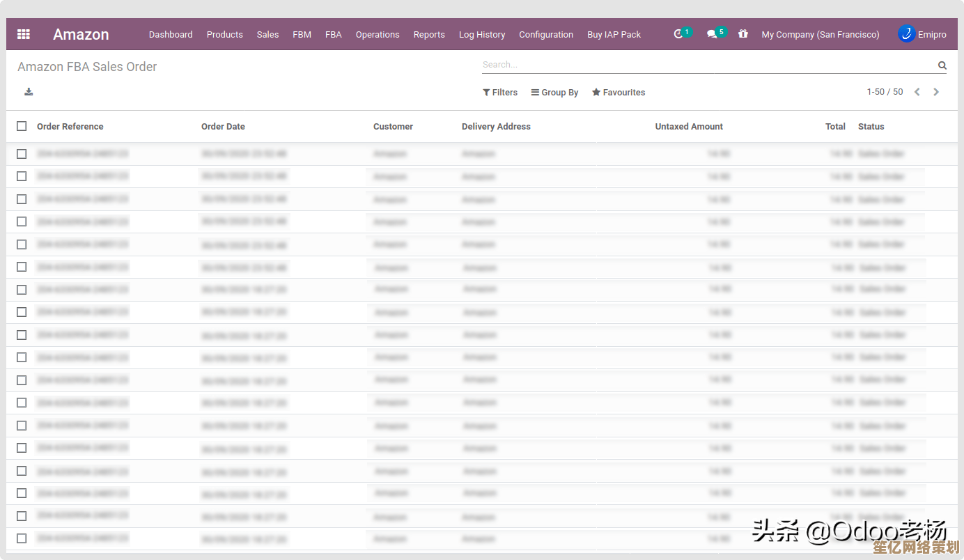Open the Emipro user menu
Viewport: 964px width, 560px height.
coord(922,34)
